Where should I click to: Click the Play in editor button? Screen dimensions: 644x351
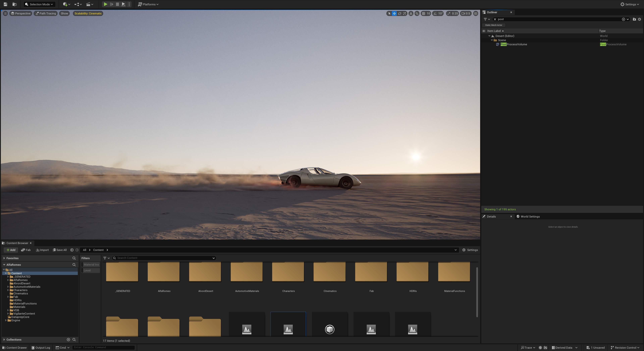point(105,4)
